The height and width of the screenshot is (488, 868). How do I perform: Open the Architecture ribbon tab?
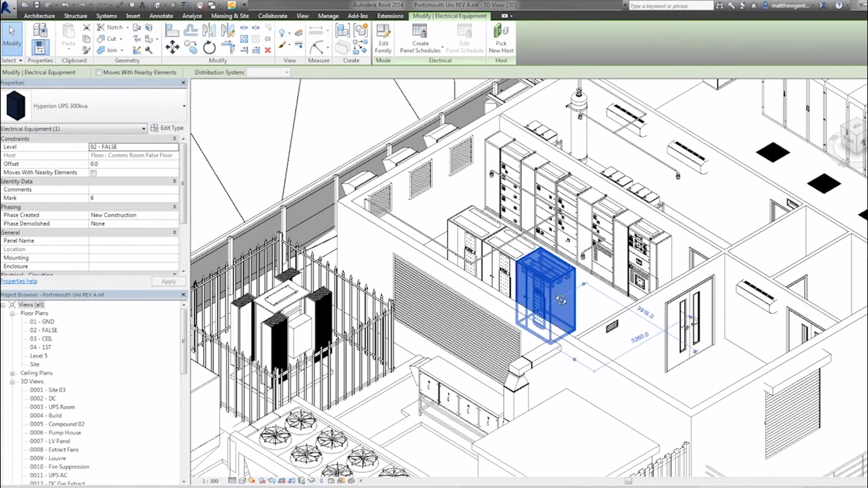[39, 16]
